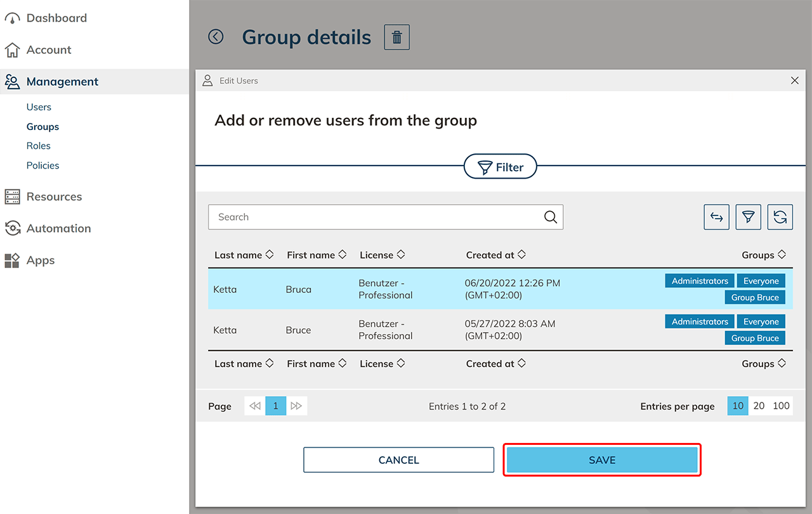Click into the Search input field
This screenshot has width=812, height=514.
374,217
